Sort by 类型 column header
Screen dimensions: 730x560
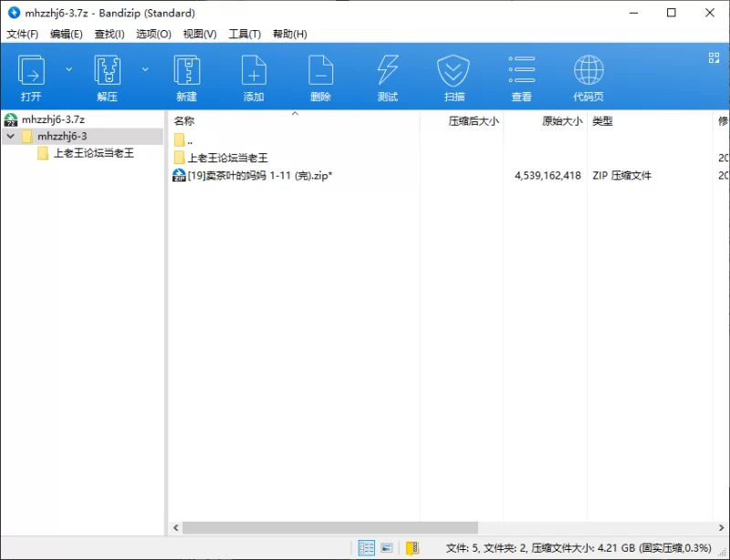(602, 121)
